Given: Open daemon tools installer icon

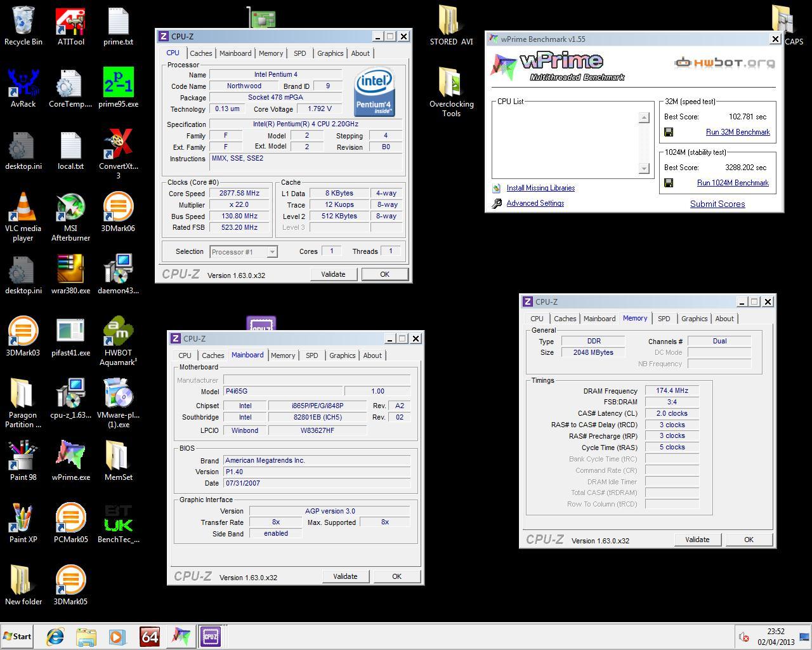Looking at the screenshot, I should [118, 275].
